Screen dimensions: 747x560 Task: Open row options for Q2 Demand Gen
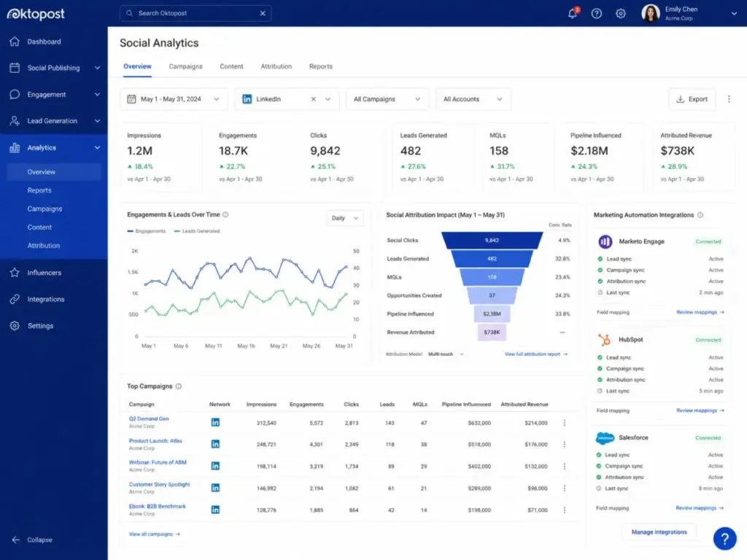[x=565, y=423]
